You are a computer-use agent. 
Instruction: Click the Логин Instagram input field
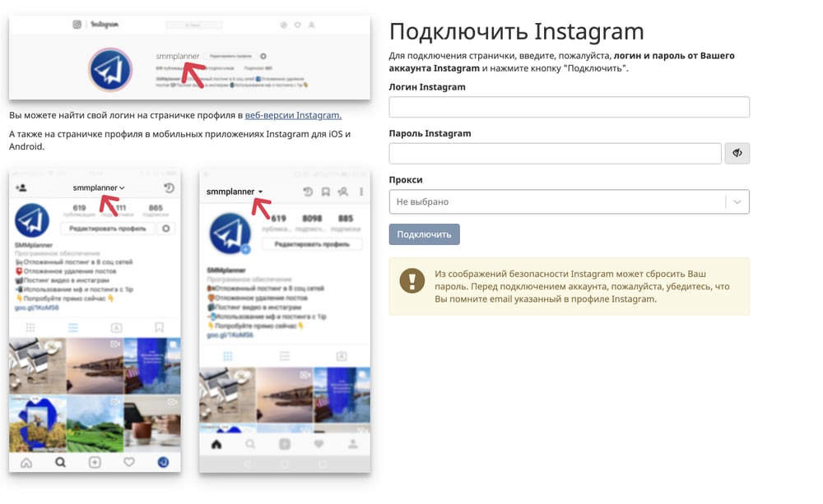click(x=569, y=107)
